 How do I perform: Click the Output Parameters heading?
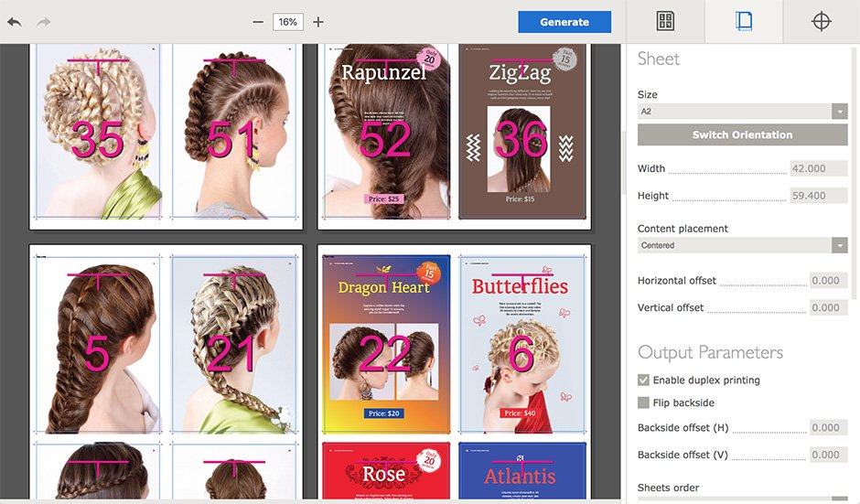point(710,352)
